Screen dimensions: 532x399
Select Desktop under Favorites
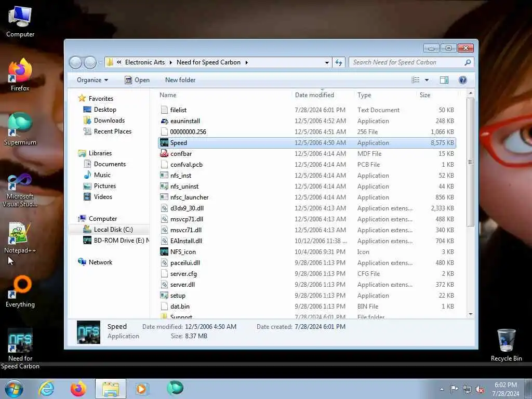[x=100, y=110]
